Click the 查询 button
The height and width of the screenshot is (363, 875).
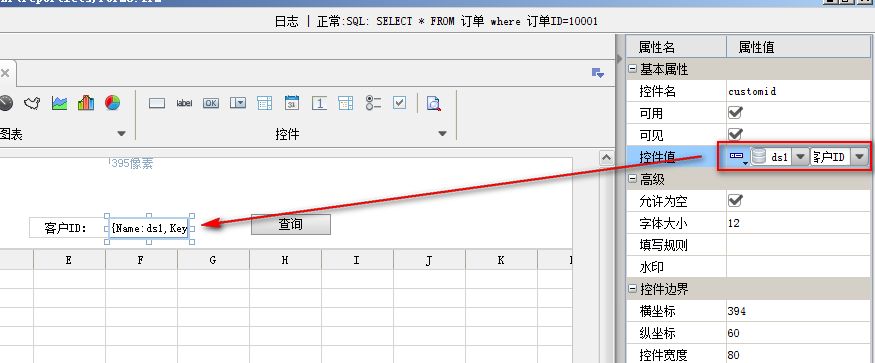coord(291,225)
